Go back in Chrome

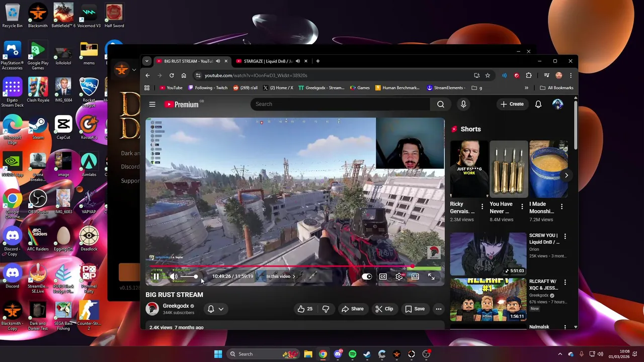(x=147, y=75)
